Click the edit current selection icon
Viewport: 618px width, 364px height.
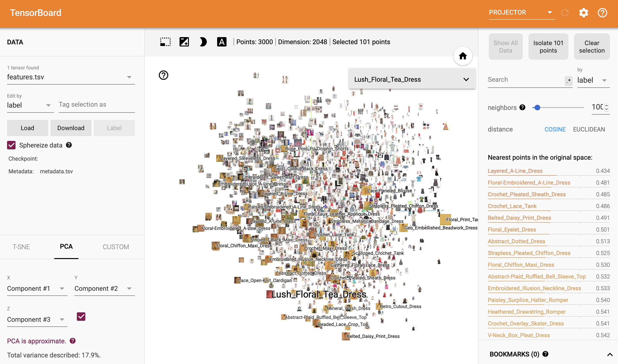pos(184,42)
